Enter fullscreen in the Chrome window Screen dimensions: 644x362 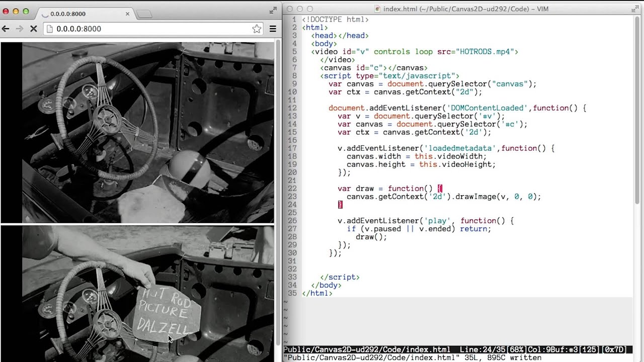point(273,10)
